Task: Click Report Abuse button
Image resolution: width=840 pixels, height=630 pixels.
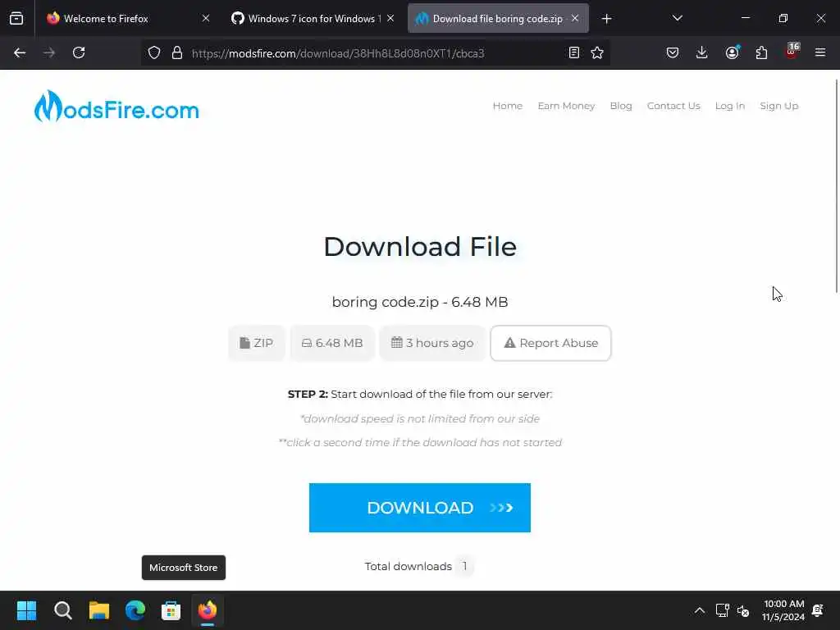Action: point(550,343)
